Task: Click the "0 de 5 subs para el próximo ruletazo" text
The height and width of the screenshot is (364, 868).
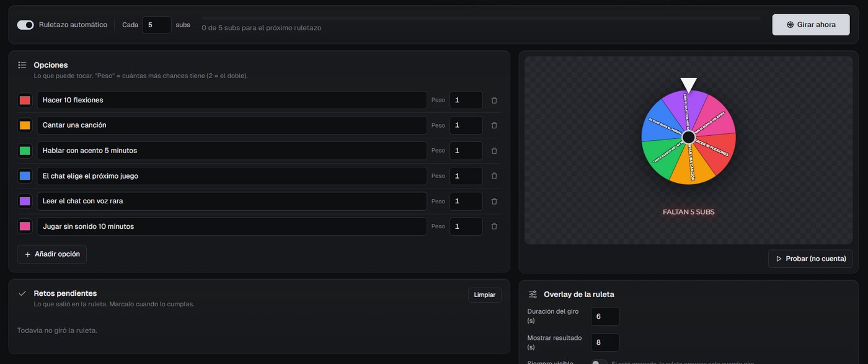Action: pyautogui.click(x=262, y=28)
